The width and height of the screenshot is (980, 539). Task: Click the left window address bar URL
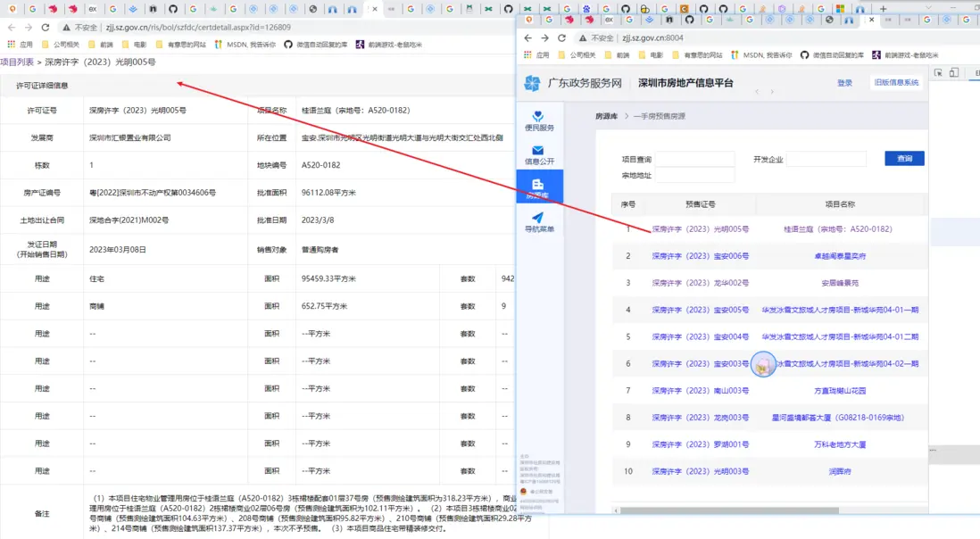[x=197, y=28]
